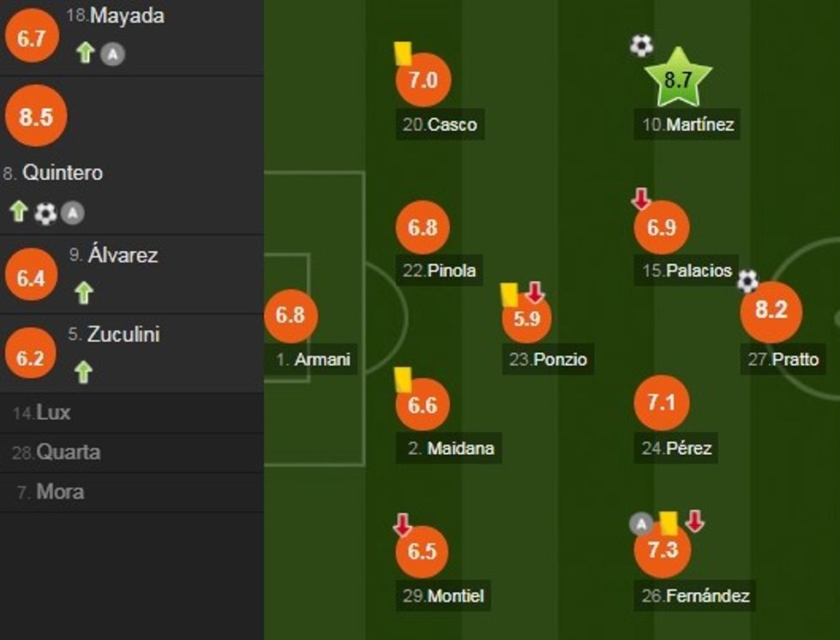Click the goal ball icon above Pratto
Screen dimensions: 840x640
click(747, 280)
